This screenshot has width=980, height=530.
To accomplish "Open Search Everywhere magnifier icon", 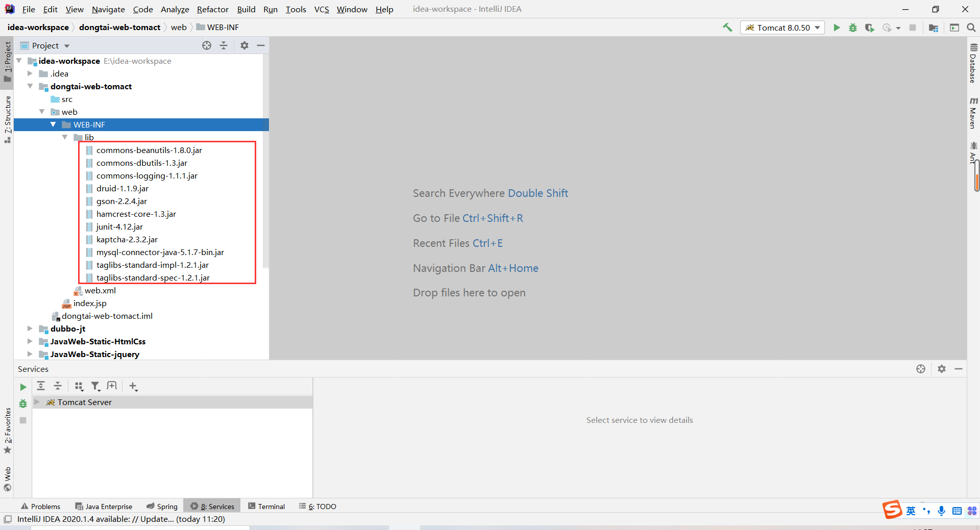I will [971, 28].
